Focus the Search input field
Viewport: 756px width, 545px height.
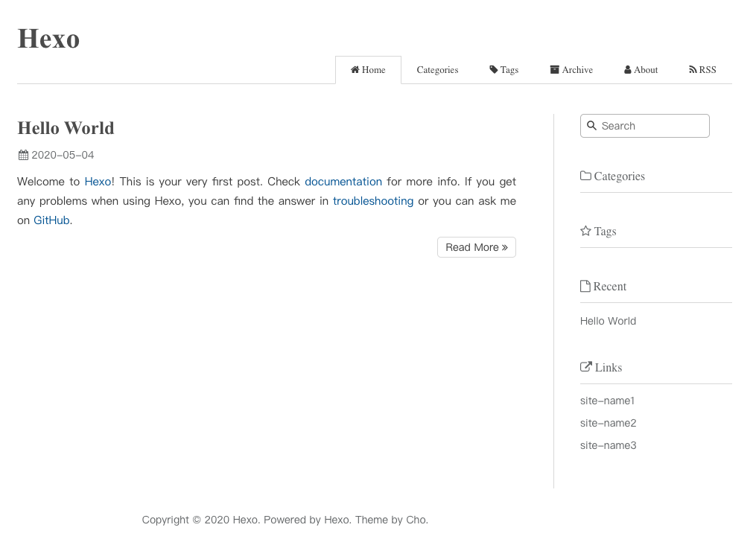coord(652,126)
